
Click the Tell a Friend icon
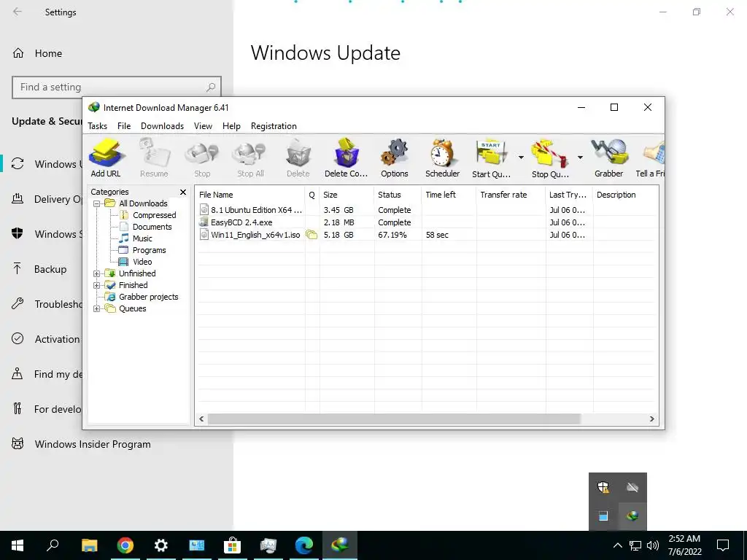[650, 158]
